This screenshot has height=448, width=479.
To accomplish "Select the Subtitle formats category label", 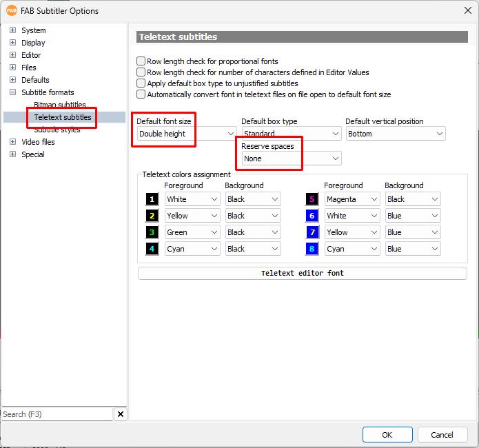I will [48, 92].
